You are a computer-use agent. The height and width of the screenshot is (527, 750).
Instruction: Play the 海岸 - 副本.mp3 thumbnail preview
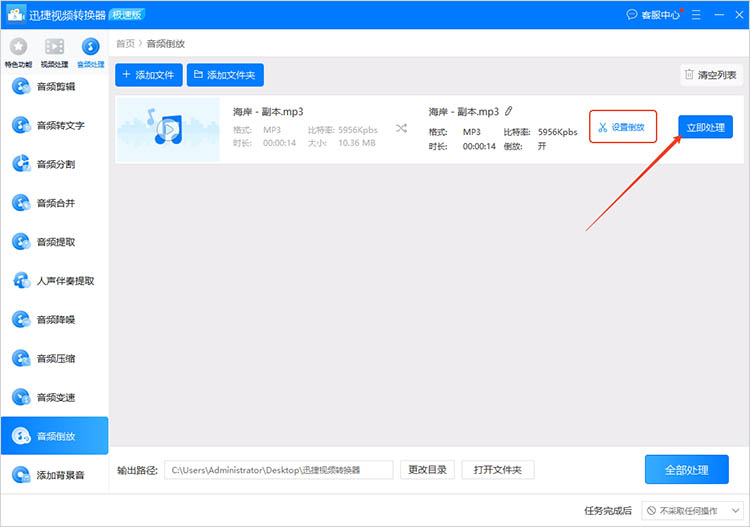point(168,129)
